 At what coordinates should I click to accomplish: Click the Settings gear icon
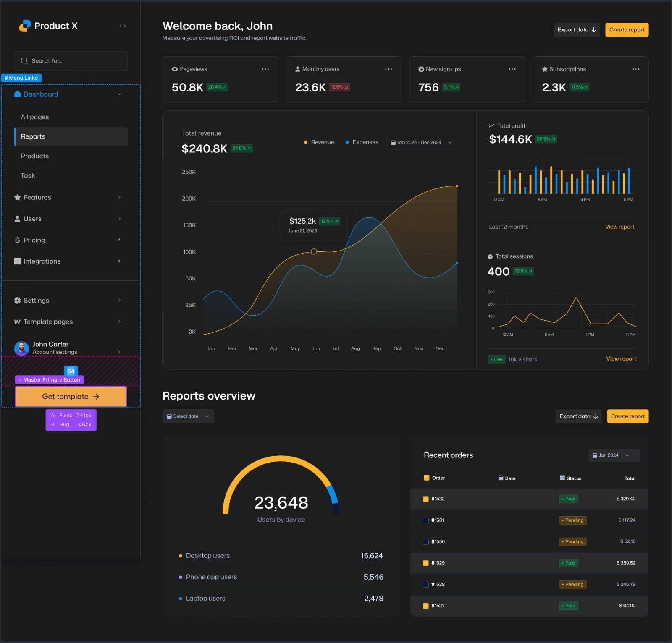pyautogui.click(x=18, y=301)
